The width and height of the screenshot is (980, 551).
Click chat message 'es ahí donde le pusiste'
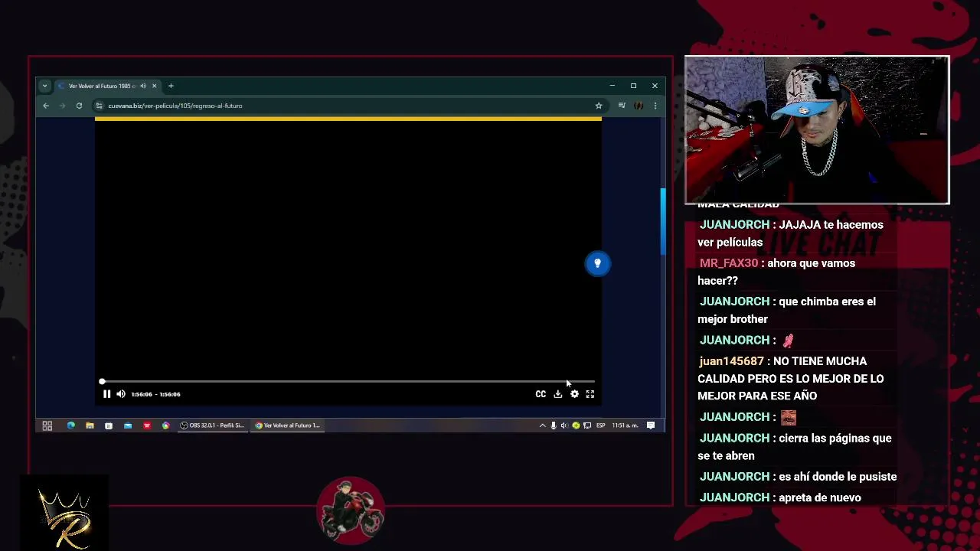838,477
